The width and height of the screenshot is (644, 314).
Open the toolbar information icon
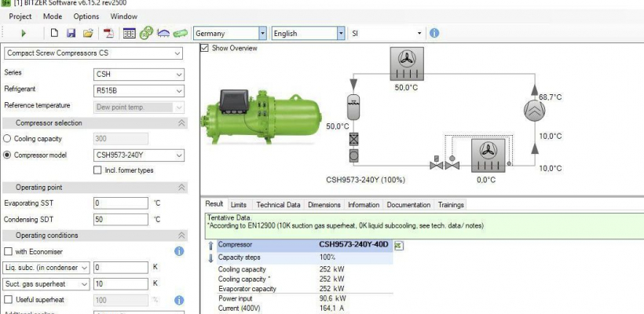coord(434,33)
